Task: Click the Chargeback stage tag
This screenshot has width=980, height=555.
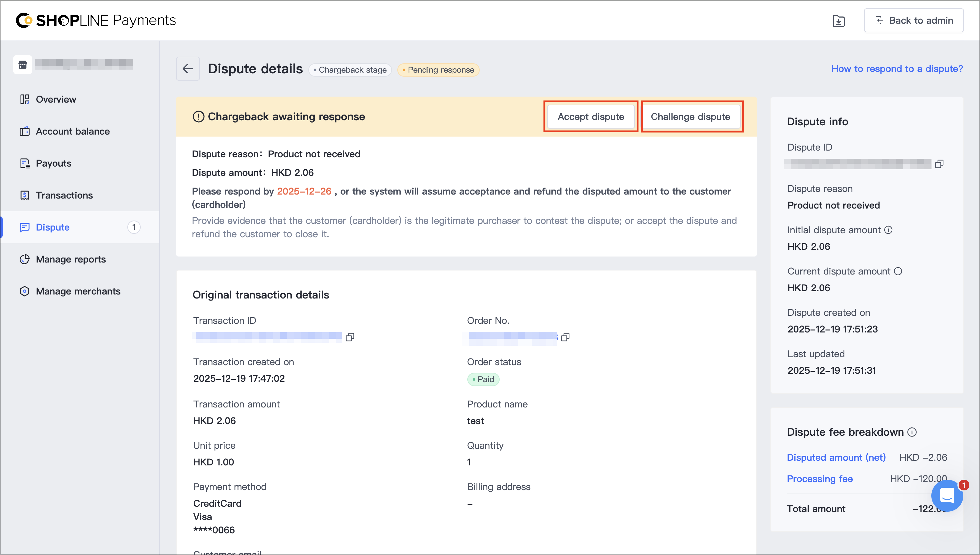Action: (x=350, y=70)
